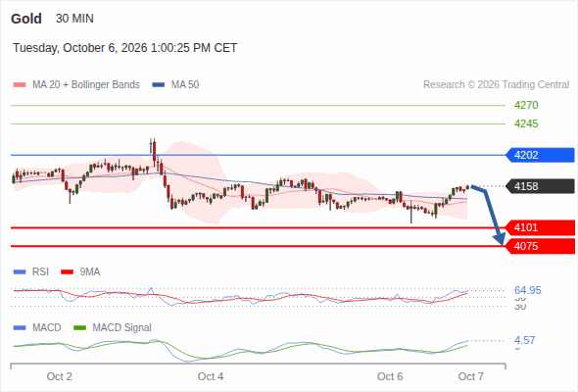
Task: Click the MA 50 blue legend swatch
Action: 159,85
